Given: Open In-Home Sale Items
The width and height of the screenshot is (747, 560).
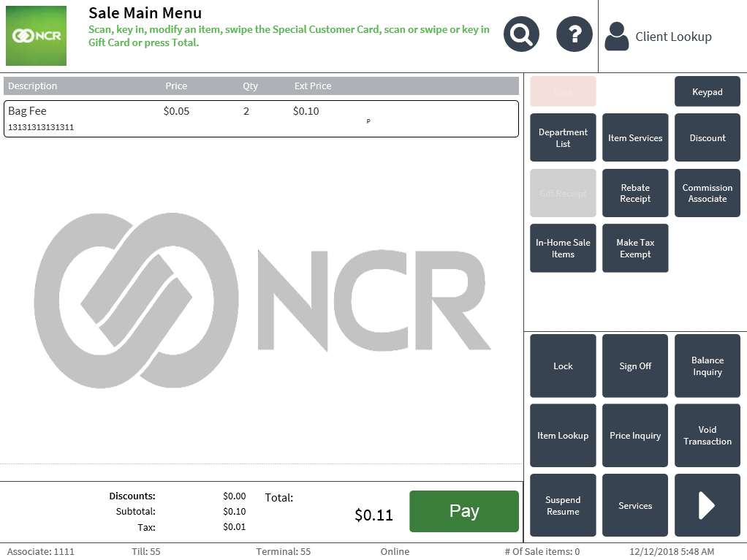Looking at the screenshot, I should point(563,249).
